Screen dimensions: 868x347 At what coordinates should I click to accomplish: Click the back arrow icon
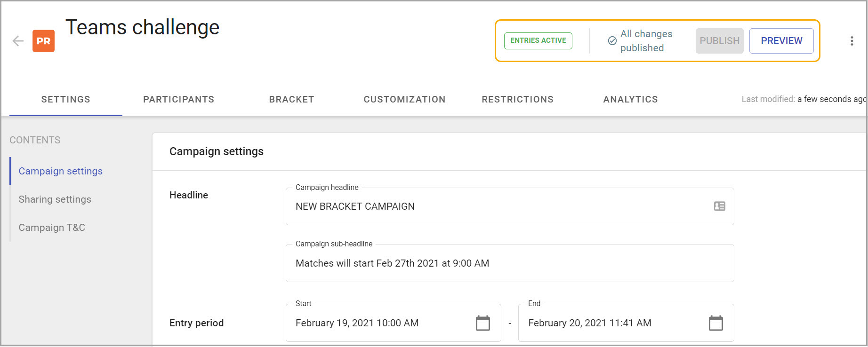18,41
